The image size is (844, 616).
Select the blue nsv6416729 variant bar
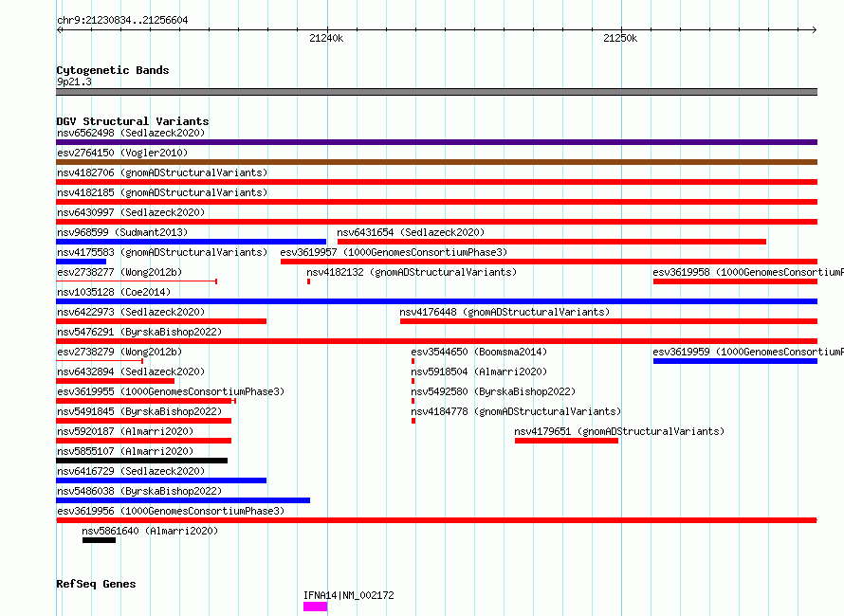(161, 480)
